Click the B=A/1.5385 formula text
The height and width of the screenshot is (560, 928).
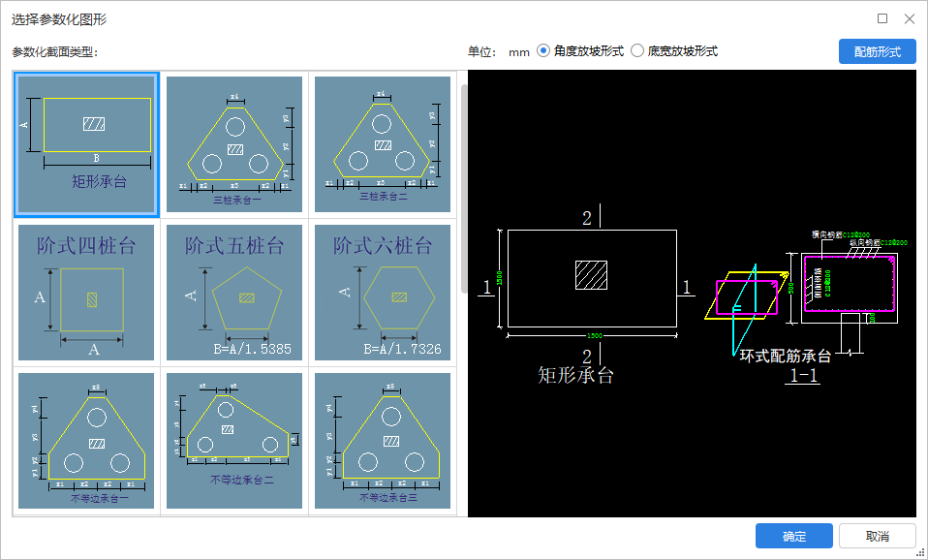[x=253, y=349]
